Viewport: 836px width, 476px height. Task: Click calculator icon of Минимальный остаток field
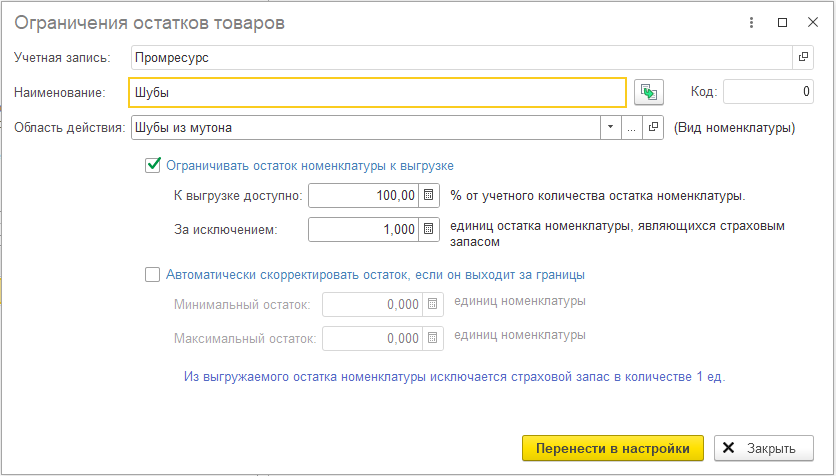coord(433,304)
